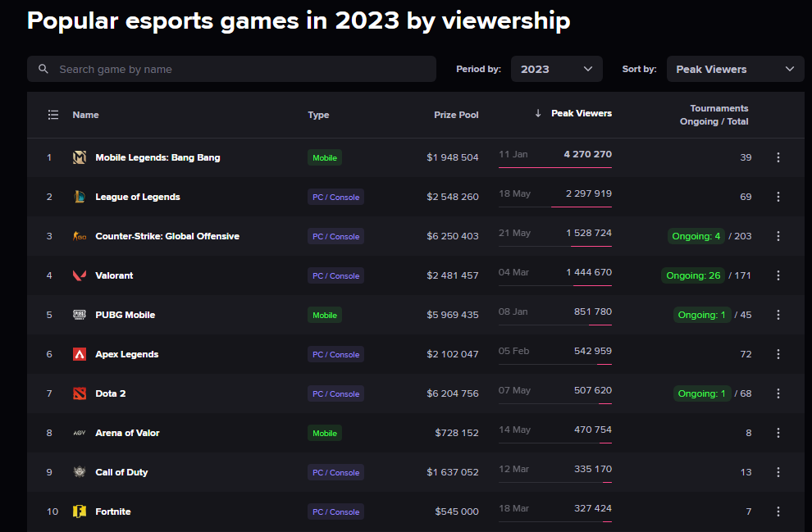Screen dimensions: 812x532
Task: Open the Period by 2023 dropdown
Action: tap(557, 69)
